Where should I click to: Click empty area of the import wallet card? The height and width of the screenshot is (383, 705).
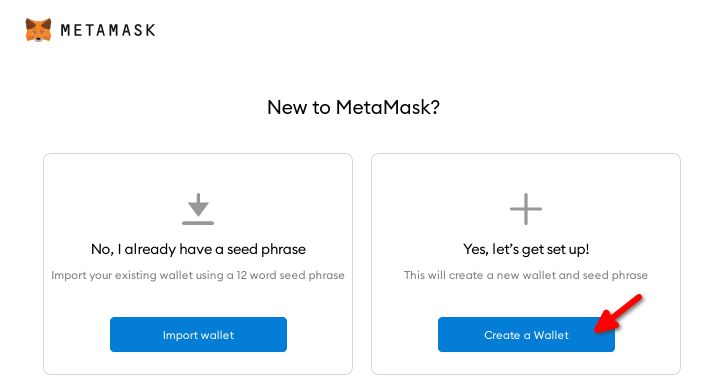click(198, 173)
